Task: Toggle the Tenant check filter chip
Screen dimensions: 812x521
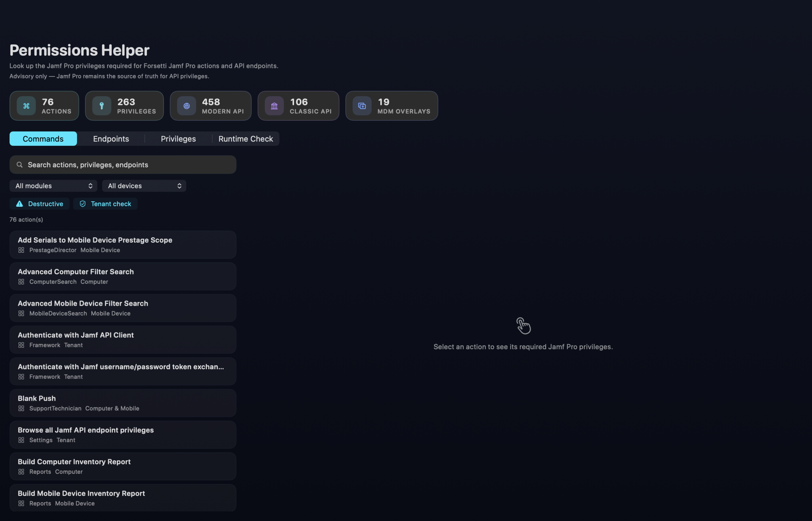Action: [105, 204]
